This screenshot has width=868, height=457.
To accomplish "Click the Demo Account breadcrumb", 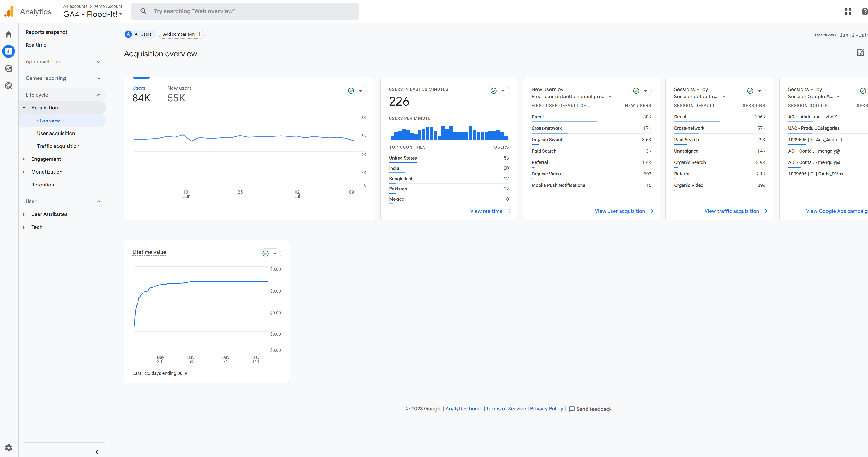I will [x=107, y=6].
